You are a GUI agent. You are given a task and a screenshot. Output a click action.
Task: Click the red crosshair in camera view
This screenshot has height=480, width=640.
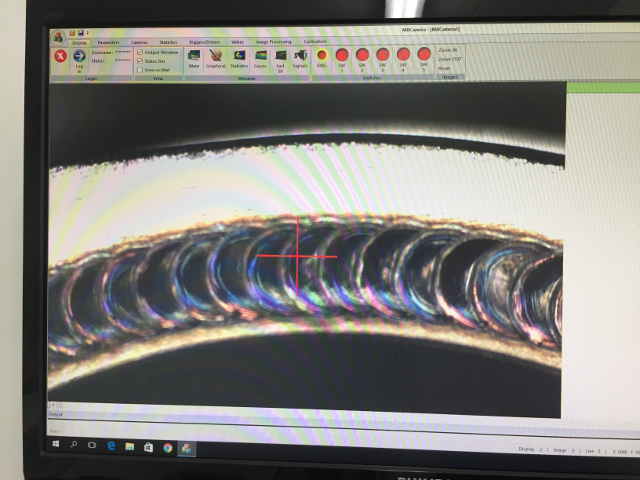point(297,256)
